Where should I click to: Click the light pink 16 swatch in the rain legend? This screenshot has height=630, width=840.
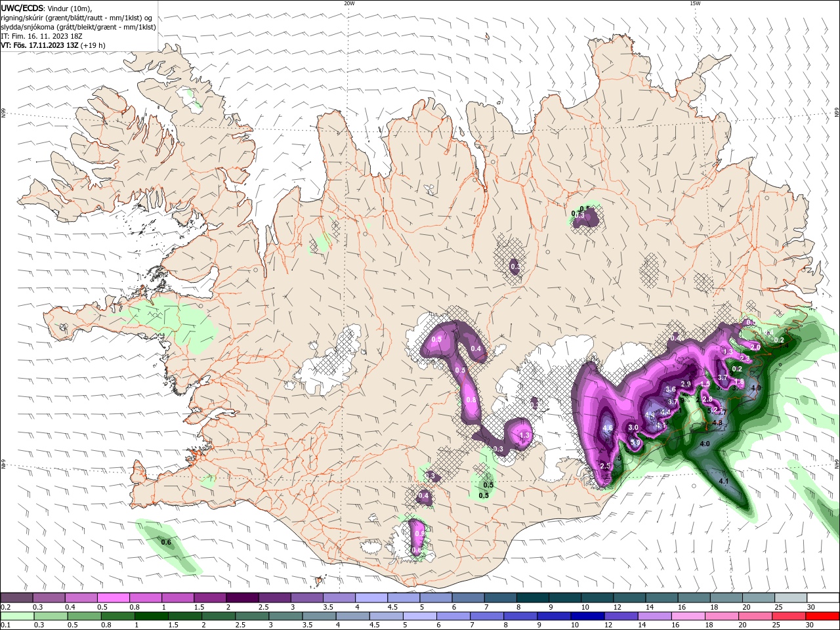689,616
